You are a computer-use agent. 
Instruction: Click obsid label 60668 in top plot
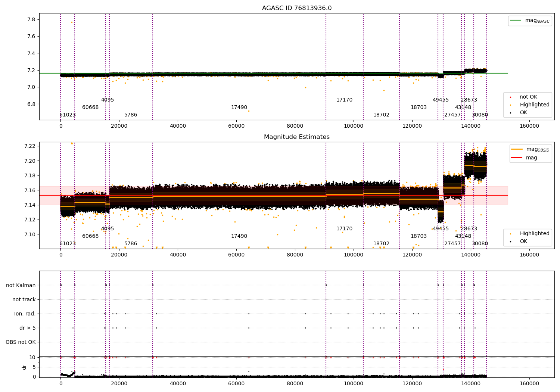(x=90, y=108)
